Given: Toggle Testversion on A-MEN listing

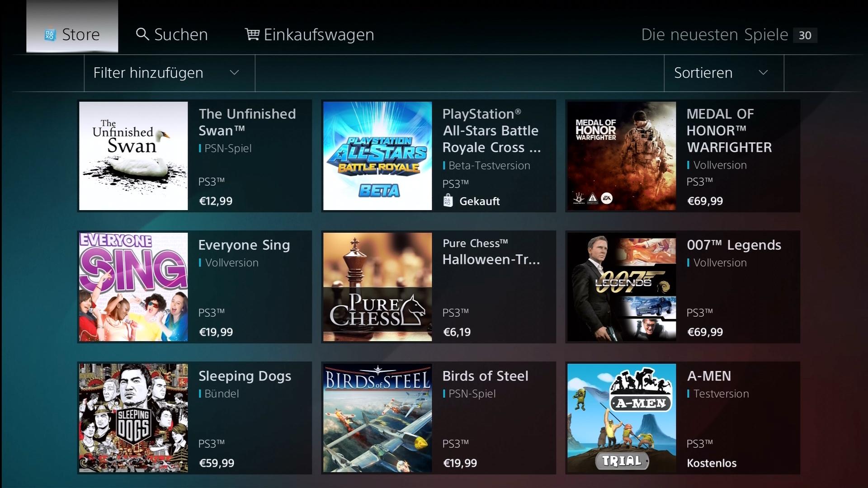Looking at the screenshot, I should click(720, 393).
